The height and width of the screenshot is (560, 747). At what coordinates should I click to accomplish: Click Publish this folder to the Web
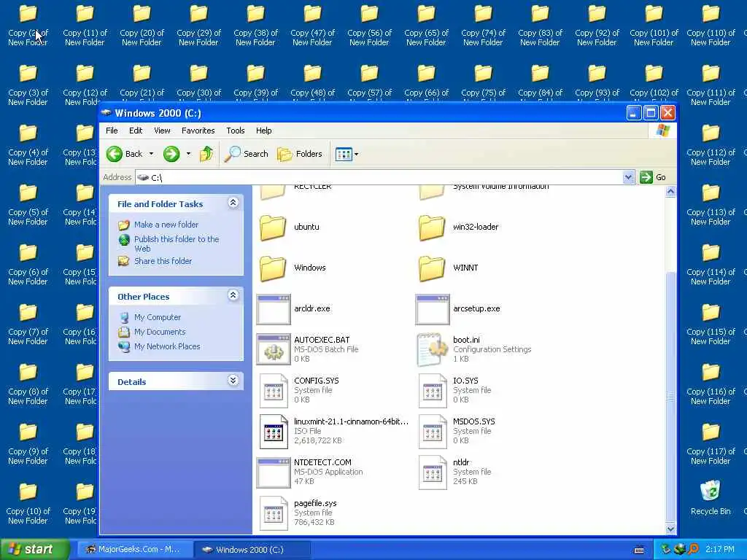coord(177,244)
